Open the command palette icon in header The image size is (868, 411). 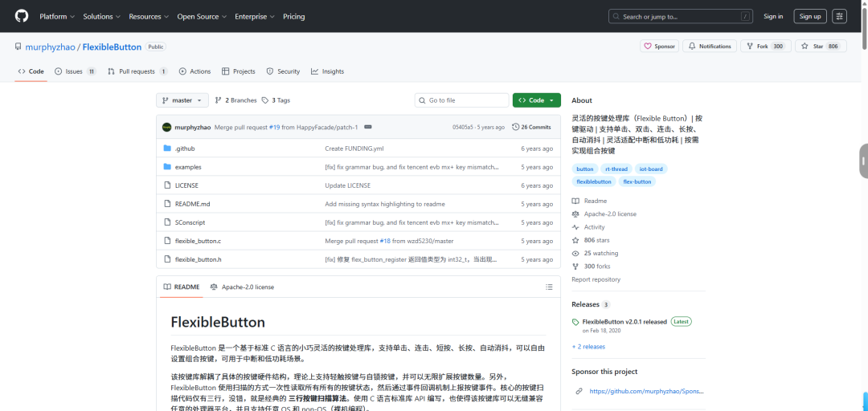pyautogui.click(x=840, y=16)
